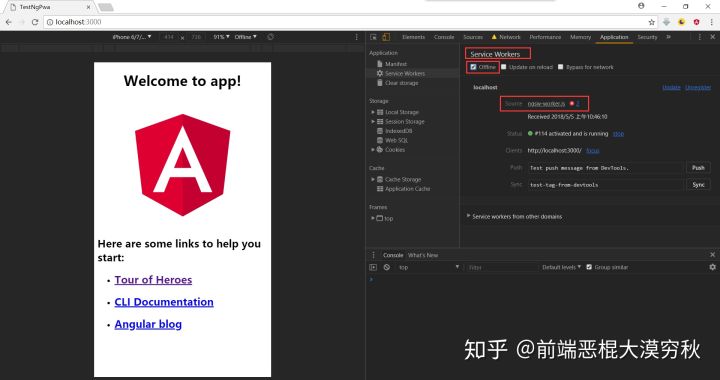
Task: Click the focus link for client
Action: point(593,151)
